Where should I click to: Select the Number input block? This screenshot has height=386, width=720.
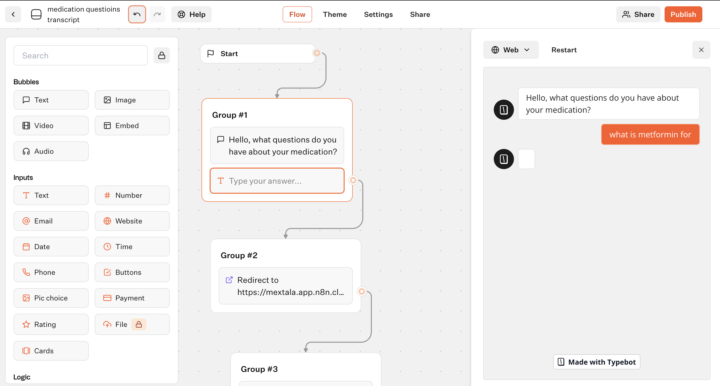click(x=132, y=195)
